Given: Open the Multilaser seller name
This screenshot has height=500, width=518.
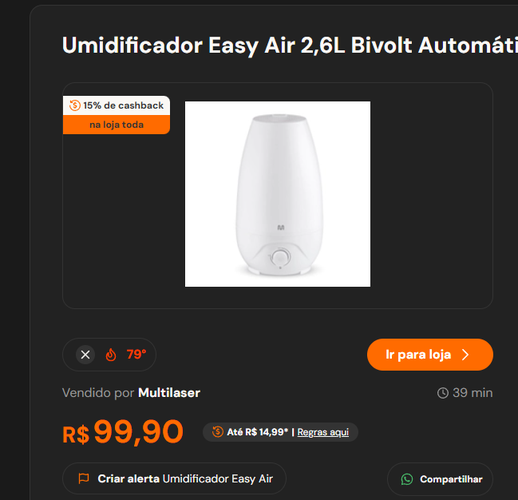Looking at the screenshot, I should pos(169,393).
